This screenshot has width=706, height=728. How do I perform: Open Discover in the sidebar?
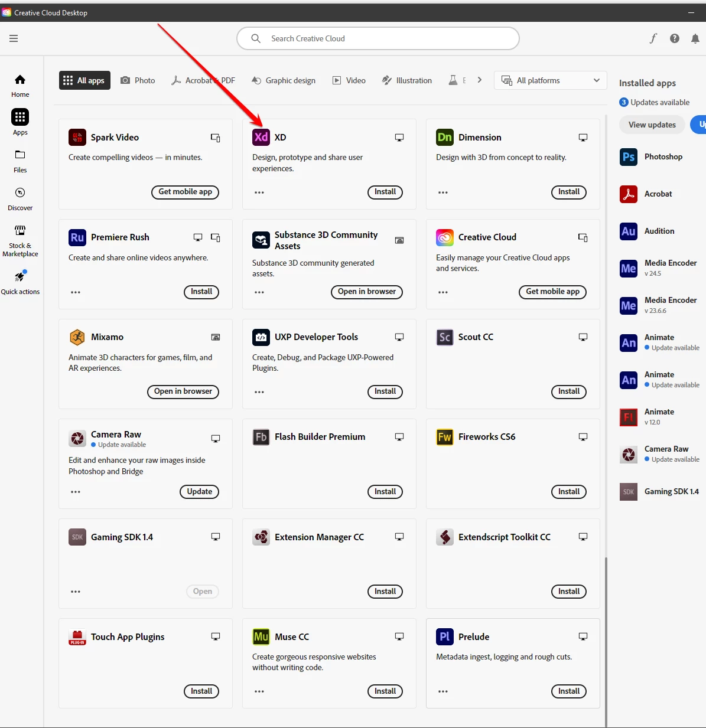20,199
